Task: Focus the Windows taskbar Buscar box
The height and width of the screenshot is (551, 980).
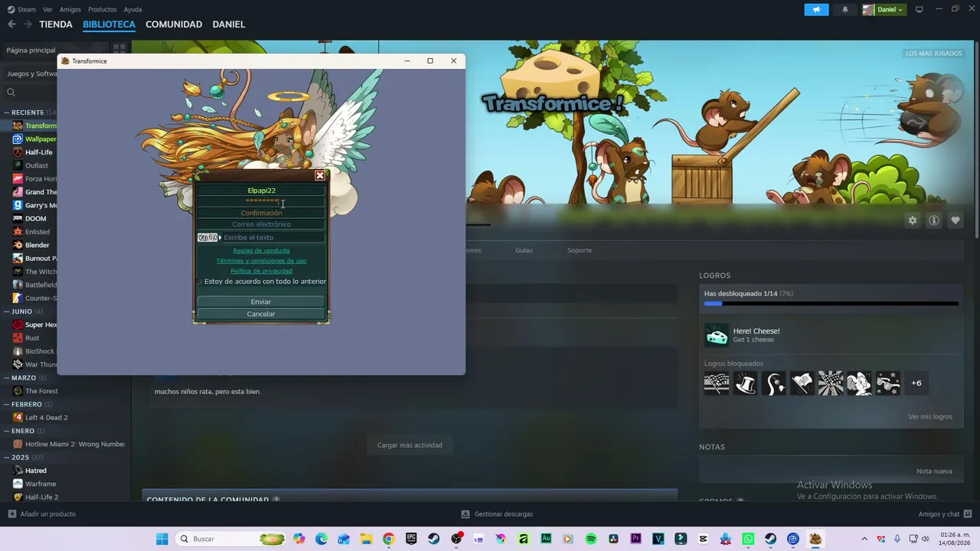Action: (231, 539)
